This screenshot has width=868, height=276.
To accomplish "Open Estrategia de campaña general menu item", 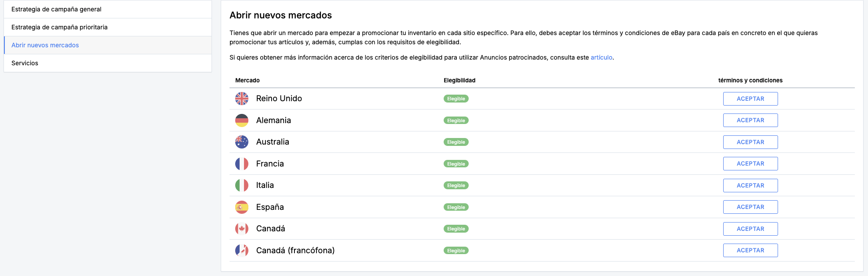I will coord(108,9).
